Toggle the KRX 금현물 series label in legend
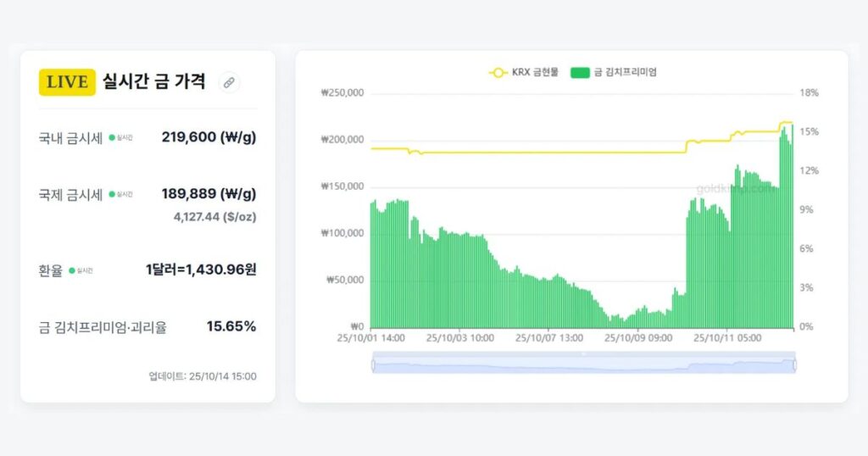This screenshot has width=868, height=456. click(535, 72)
